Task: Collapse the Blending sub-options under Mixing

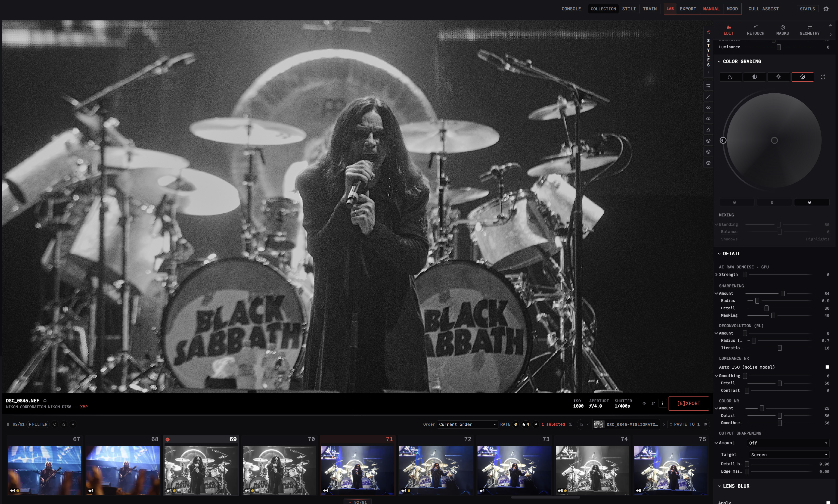Action: coord(717,224)
